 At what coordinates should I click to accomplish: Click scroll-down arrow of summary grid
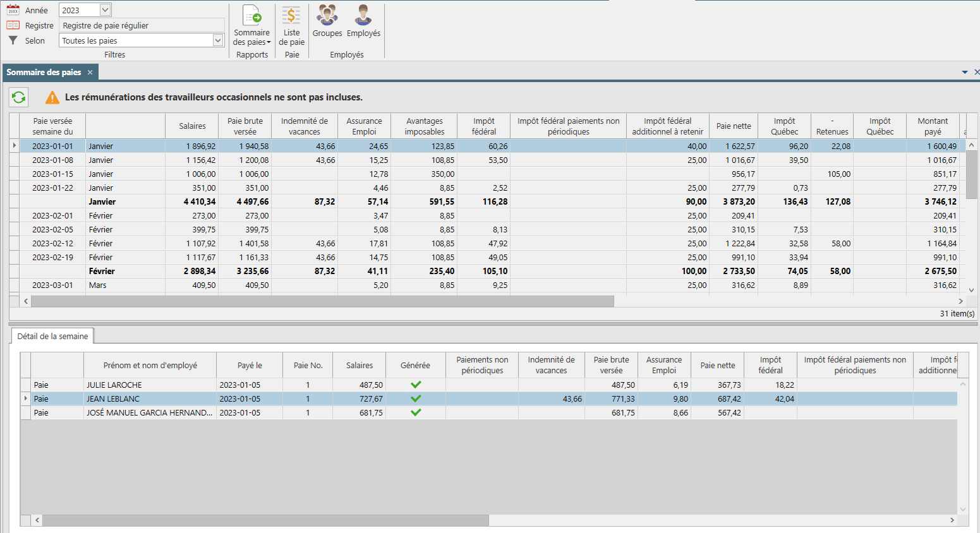tap(972, 290)
